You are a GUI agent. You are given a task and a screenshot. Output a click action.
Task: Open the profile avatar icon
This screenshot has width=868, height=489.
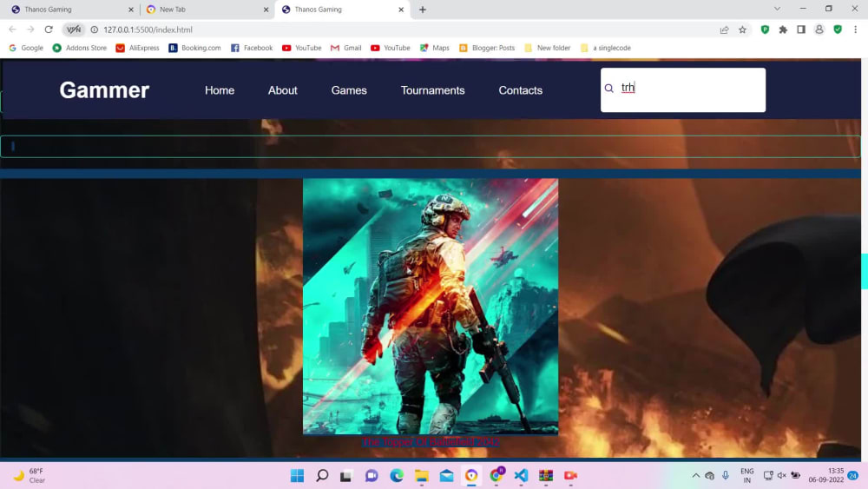[x=819, y=30]
